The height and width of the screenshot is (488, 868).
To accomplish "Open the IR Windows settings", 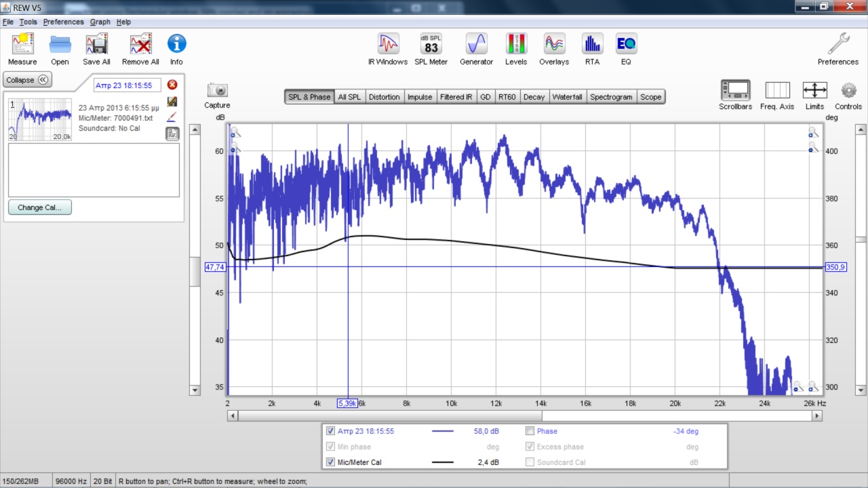I will 388,45.
